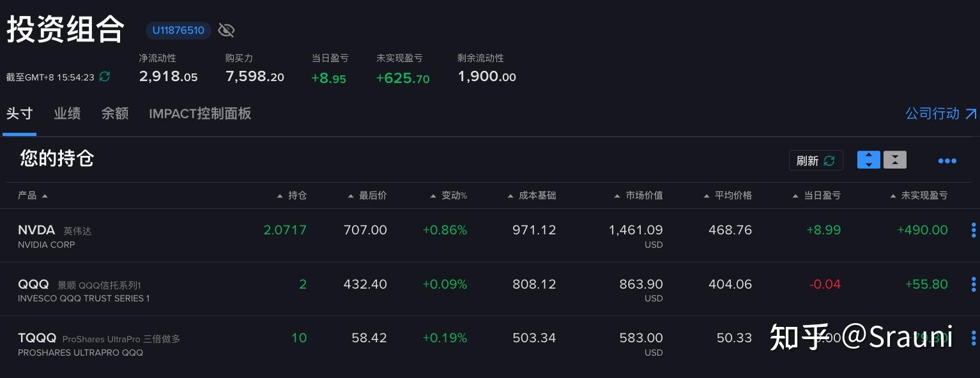The image size is (980, 378).
Task: Sort by the 未实现盈亏 column header
Action: (x=919, y=195)
